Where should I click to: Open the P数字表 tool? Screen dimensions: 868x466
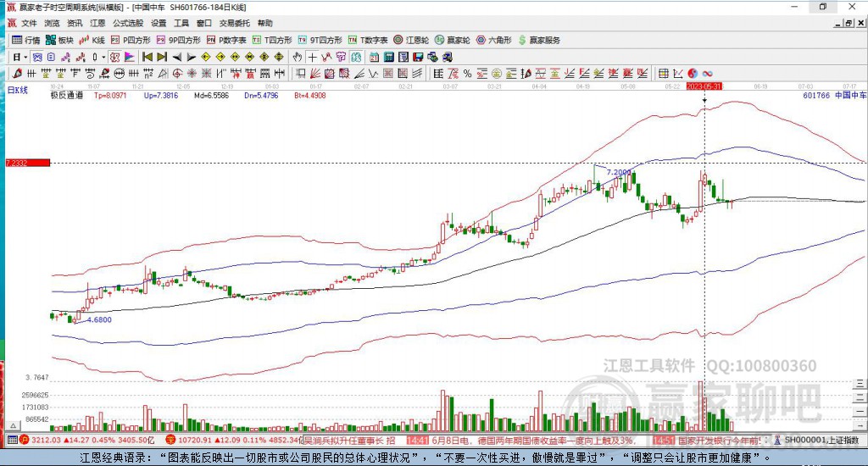coord(226,40)
